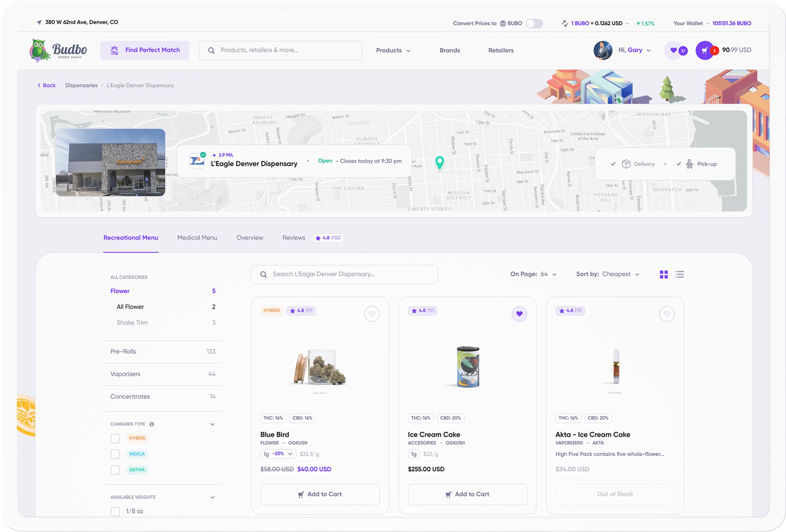Switch to list view layout
Image resolution: width=786 pixels, height=532 pixels.
point(679,275)
